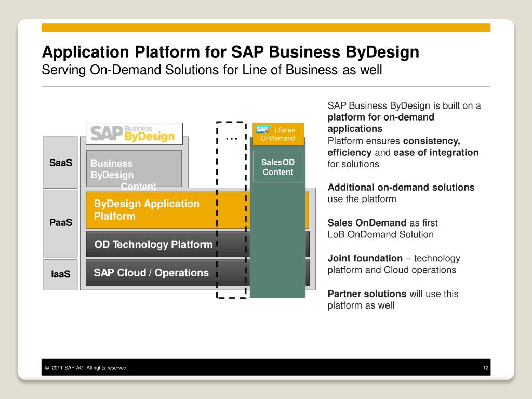Click the bold words 'Partner solutions'

tap(367, 294)
